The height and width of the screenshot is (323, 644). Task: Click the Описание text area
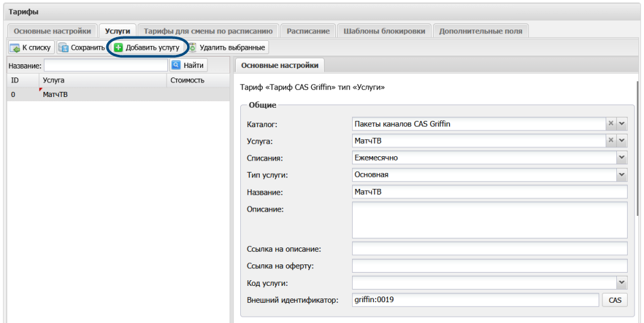point(489,220)
